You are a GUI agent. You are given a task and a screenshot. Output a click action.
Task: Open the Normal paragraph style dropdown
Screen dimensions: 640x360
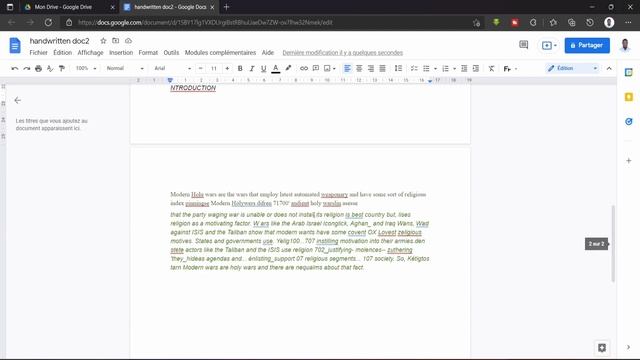coord(125,69)
